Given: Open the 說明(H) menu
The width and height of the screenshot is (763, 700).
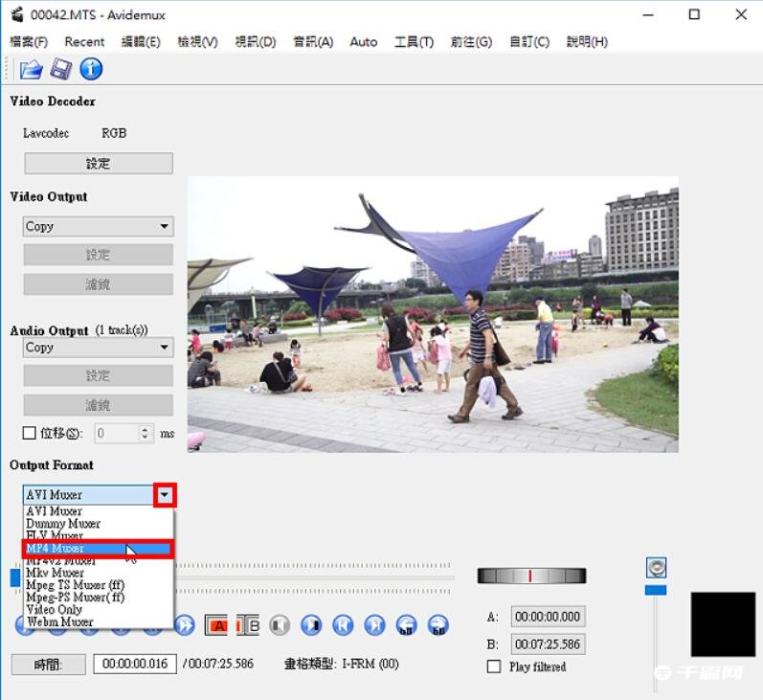Looking at the screenshot, I should (587, 42).
